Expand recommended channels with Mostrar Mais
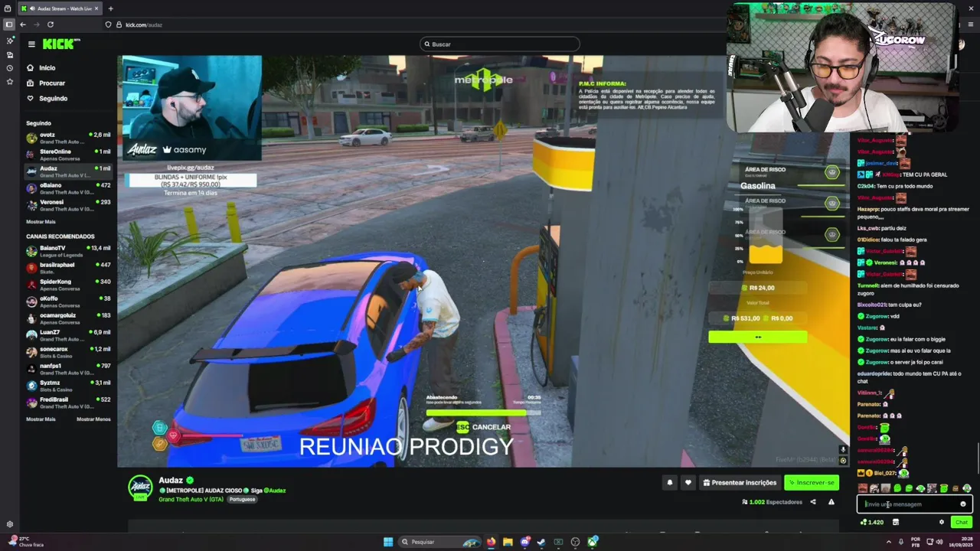 point(41,419)
